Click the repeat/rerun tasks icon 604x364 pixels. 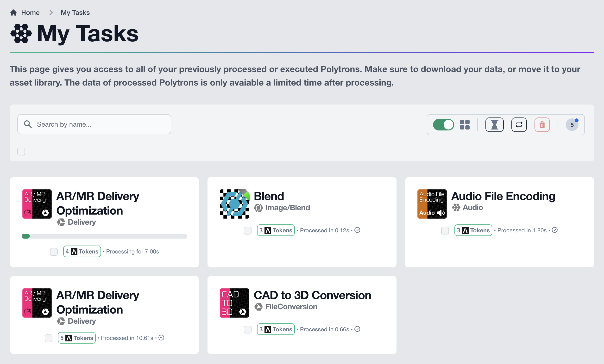(519, 124)
